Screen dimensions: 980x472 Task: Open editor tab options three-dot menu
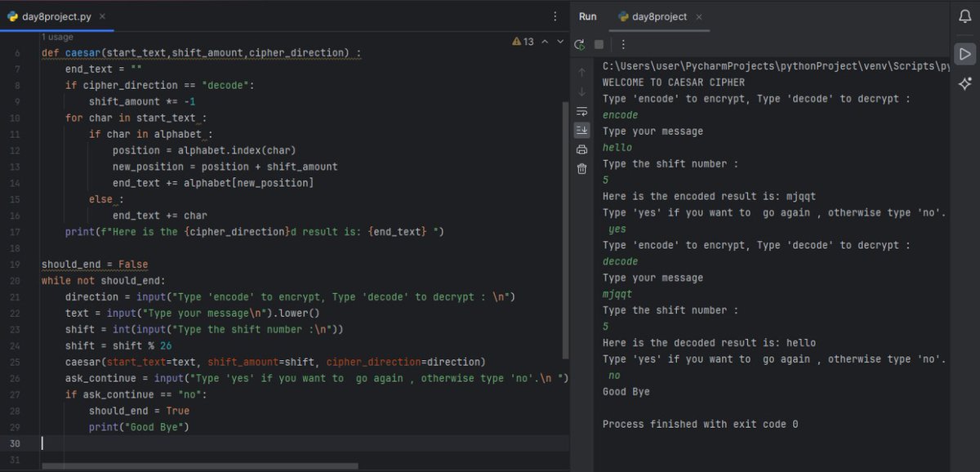click(555, 16)
